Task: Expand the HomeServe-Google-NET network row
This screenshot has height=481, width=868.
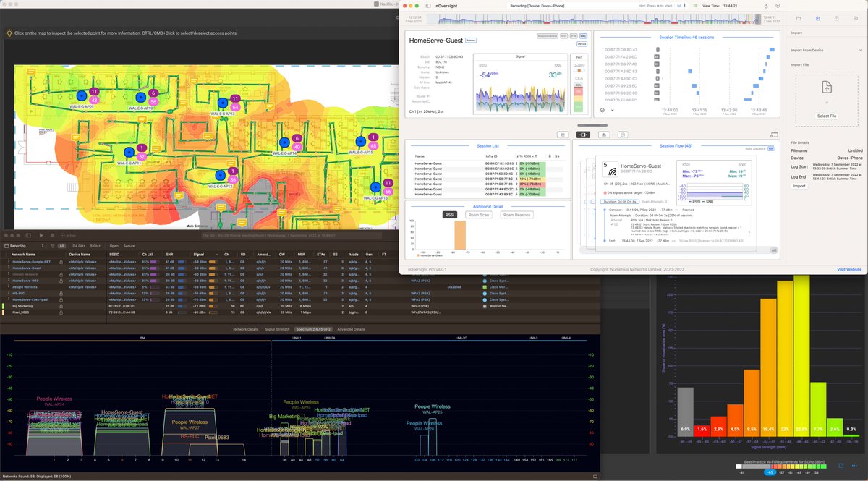Action: click(9, 261)
